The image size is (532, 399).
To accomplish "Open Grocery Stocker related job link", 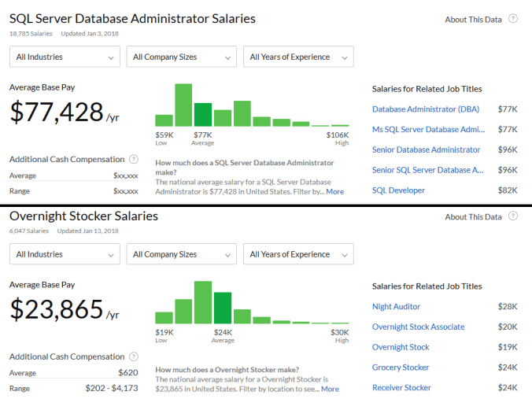I will [x=401, y=368].
